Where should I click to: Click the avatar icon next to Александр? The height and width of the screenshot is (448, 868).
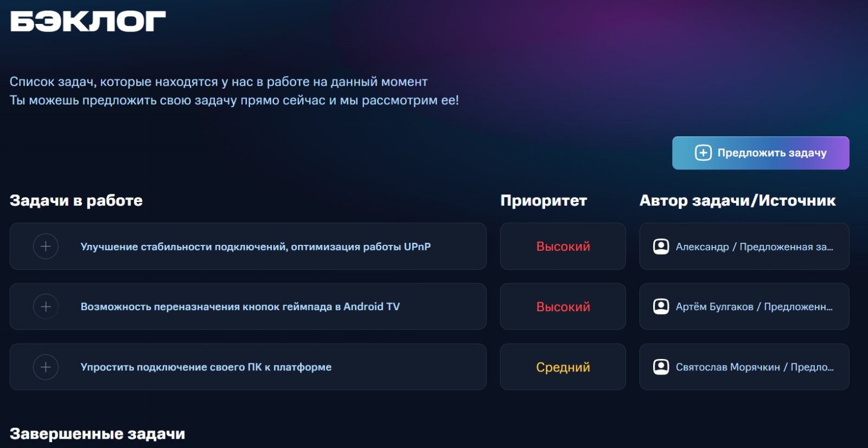(661, 247)
